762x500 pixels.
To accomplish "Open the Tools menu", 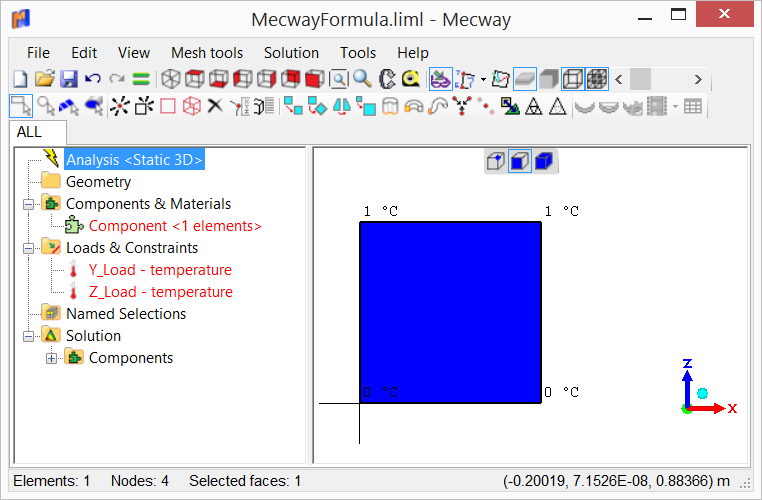I will pos(358,52).
